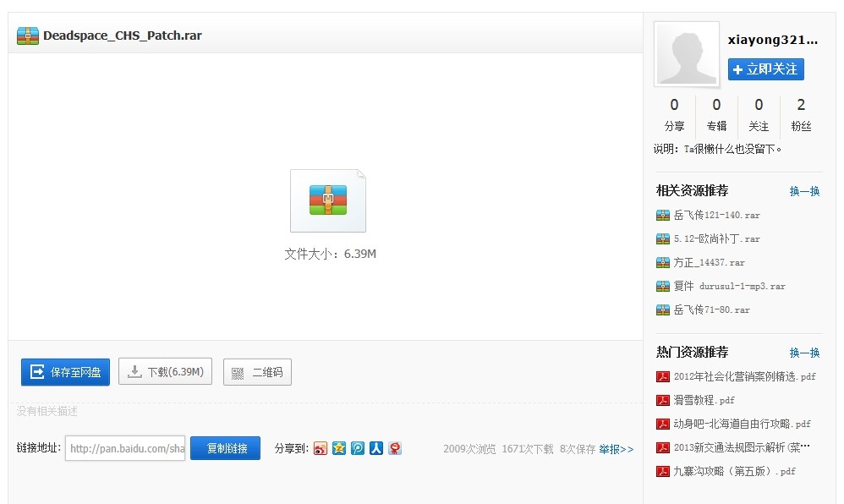Screen dimensions: 844x504
Task: Click PDF icon next to 动身吧-北海道自由行攻略
Action: click(663, 425)
